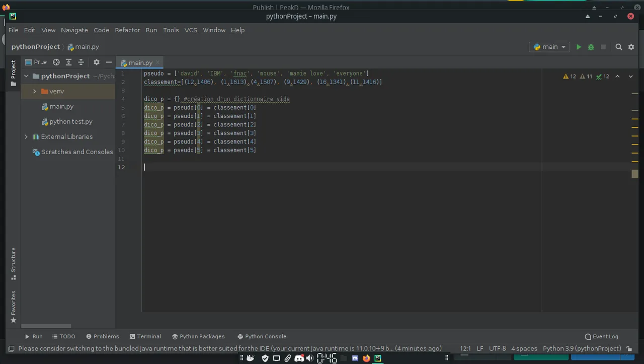Screen dimensions: 644x364
Task: Expand all items in the Project panel
Action: [68, 62]
